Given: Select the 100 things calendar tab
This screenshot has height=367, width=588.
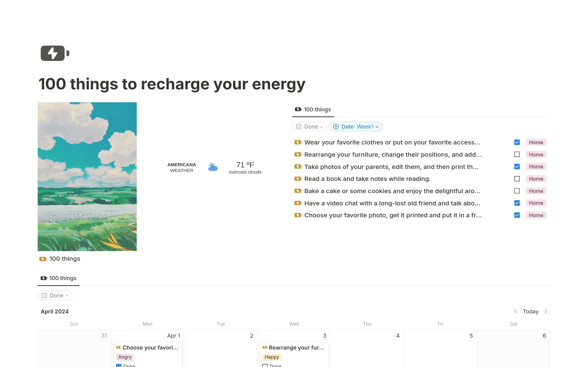Looking at the screenshot, I should tap(58, 278).
